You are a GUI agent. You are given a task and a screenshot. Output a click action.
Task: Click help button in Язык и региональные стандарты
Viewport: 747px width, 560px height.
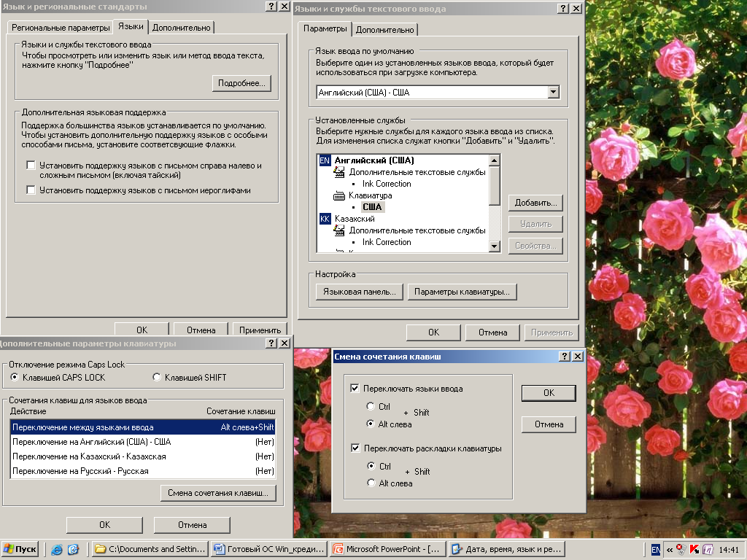tap(271, 6)
